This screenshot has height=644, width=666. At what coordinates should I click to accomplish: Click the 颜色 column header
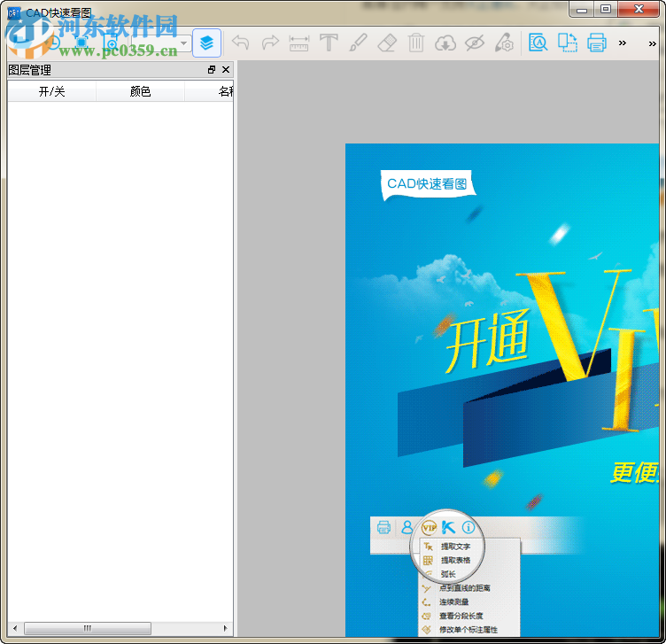click(140, 91)
